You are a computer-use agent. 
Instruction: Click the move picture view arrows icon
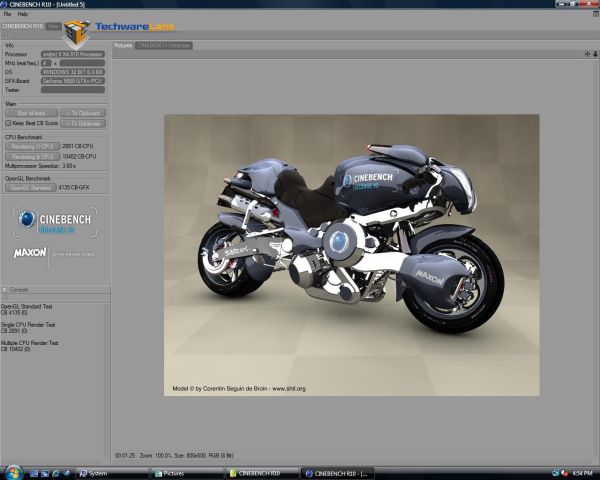tap(587, 54)
